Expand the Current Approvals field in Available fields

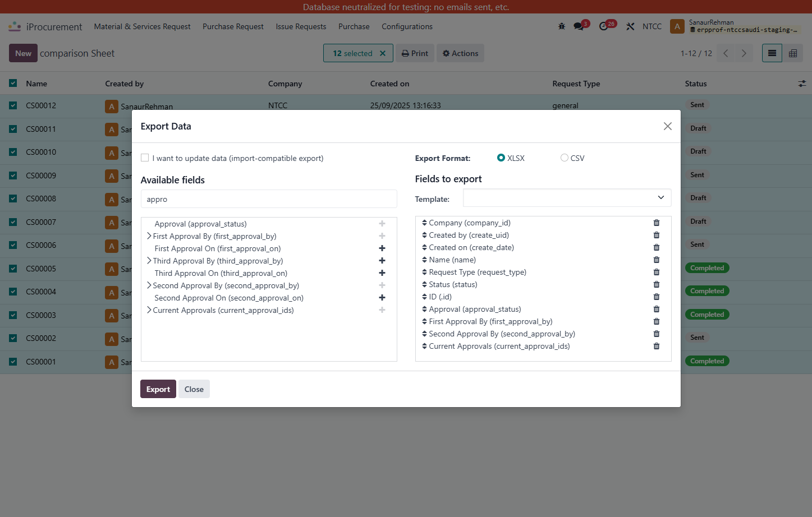point(149,310)
